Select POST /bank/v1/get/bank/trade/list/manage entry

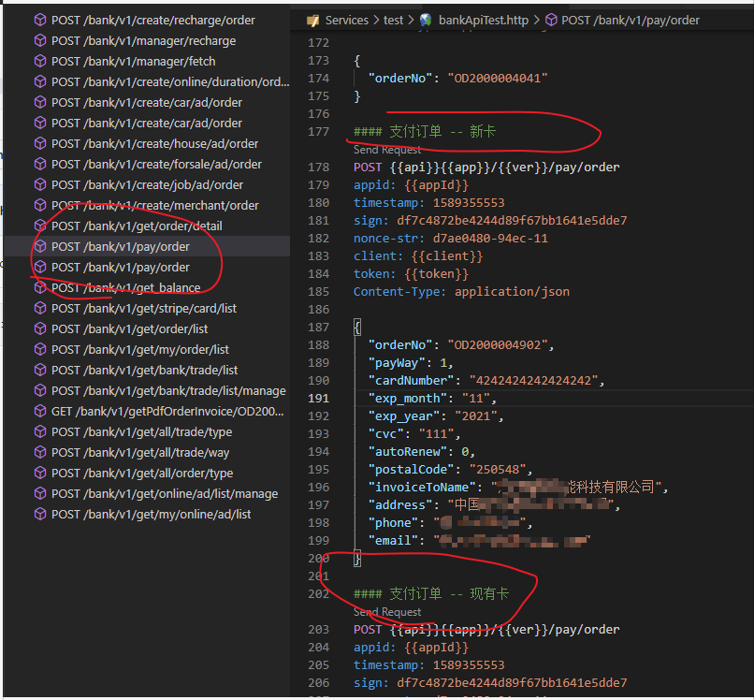pos(150,390)
